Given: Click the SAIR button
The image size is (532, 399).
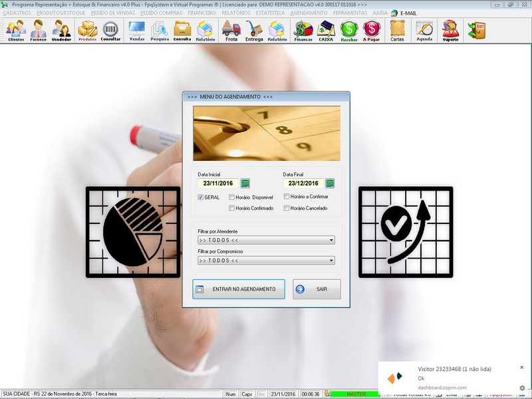Looking at the screenshot, I should tap(317, 289).
